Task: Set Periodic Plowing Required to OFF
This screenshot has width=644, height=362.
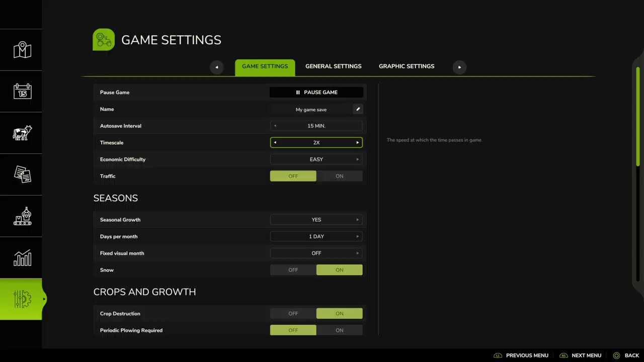Action: pyautogui.click(x=293, y=330)
